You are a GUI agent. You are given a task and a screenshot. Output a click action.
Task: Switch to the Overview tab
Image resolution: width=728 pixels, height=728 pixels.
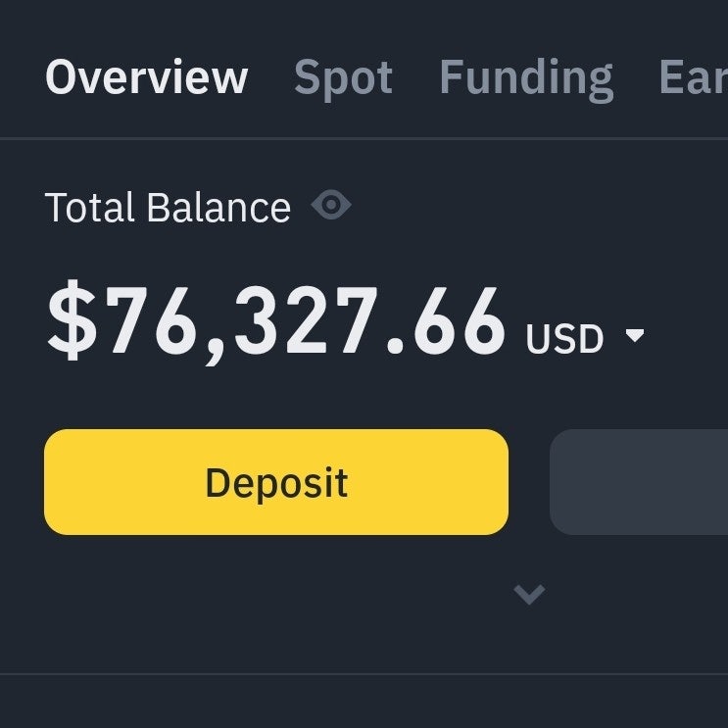[147, 77]
